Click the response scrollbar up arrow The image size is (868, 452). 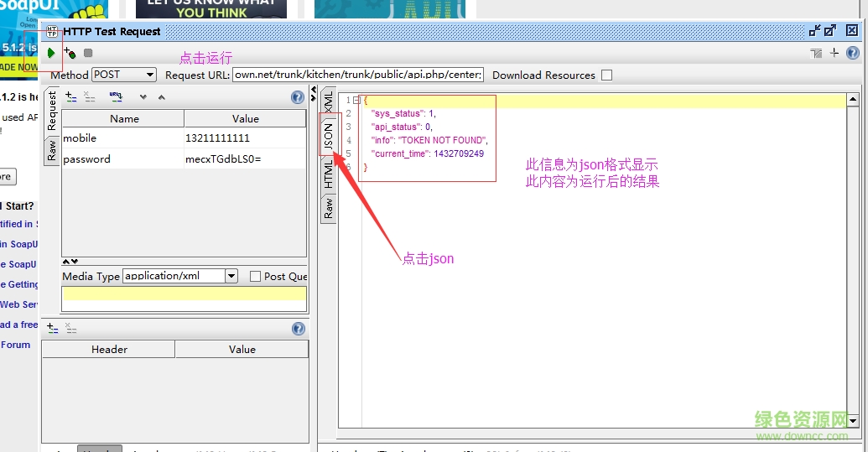853,100
